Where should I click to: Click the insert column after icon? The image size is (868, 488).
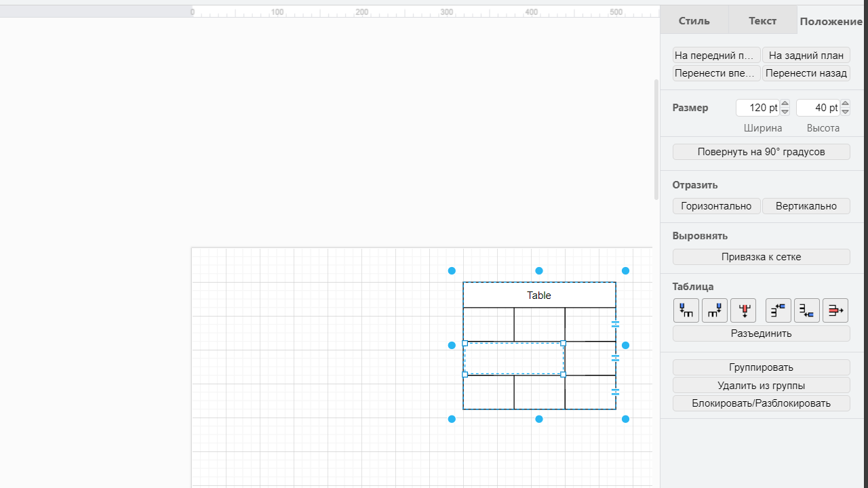click(714, 310)
